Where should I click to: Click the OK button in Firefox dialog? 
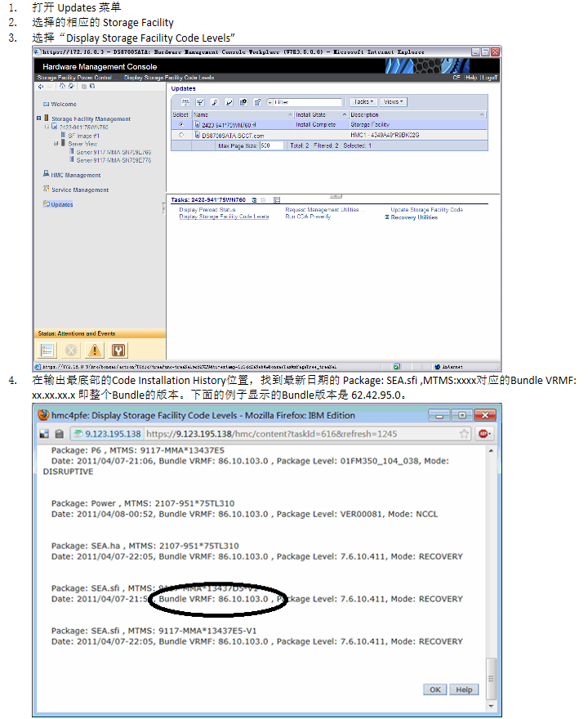pos(435,690)
